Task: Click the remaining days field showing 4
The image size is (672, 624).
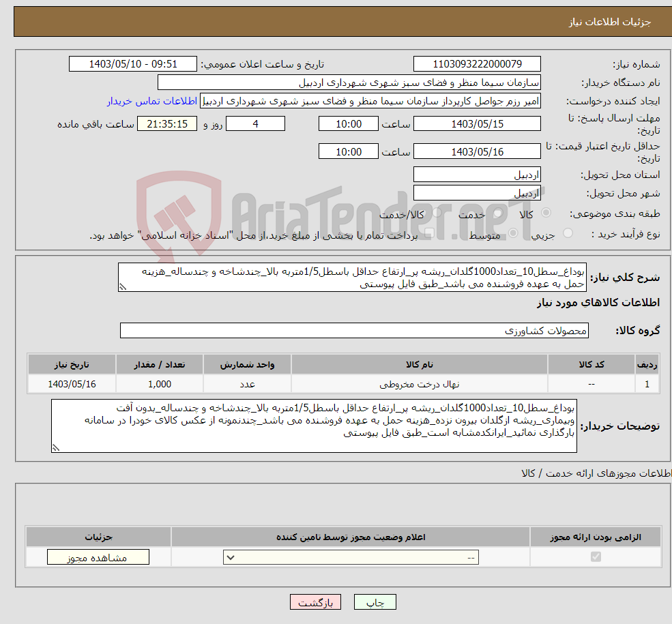Action: (255, 123)
